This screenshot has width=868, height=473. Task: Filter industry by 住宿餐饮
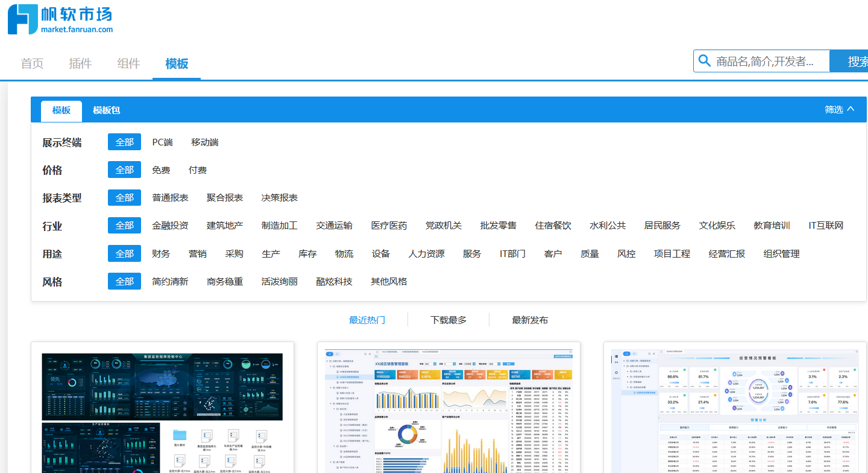553,226
